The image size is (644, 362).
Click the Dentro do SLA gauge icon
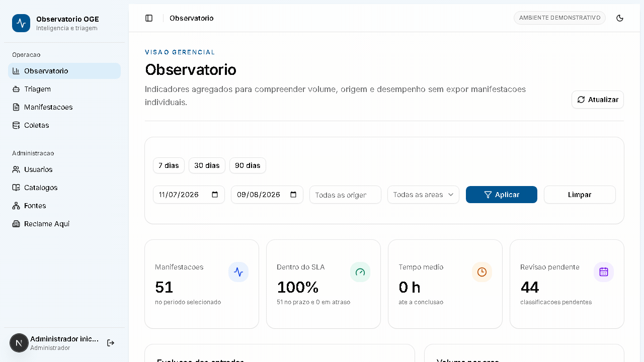[360, 272]
